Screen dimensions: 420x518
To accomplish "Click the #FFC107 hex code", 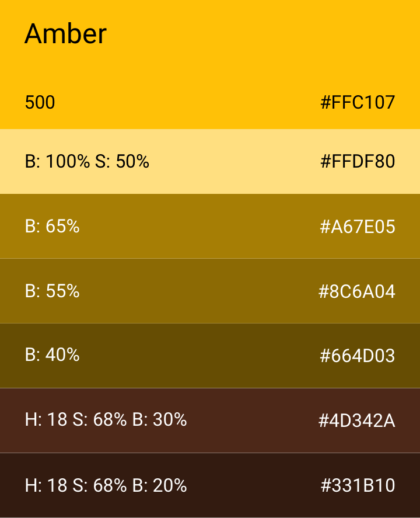I will coord(358,103).
